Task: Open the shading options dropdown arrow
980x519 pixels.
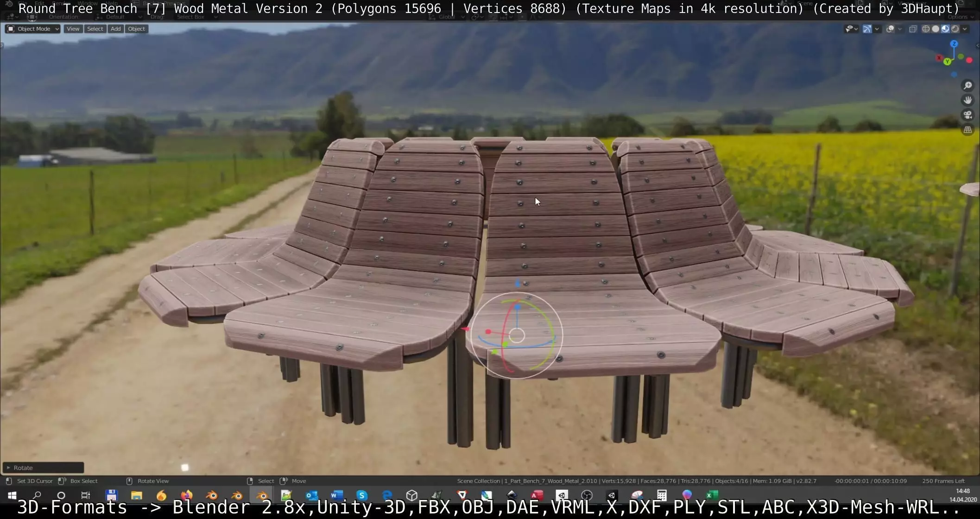Action: coord(965,29)
